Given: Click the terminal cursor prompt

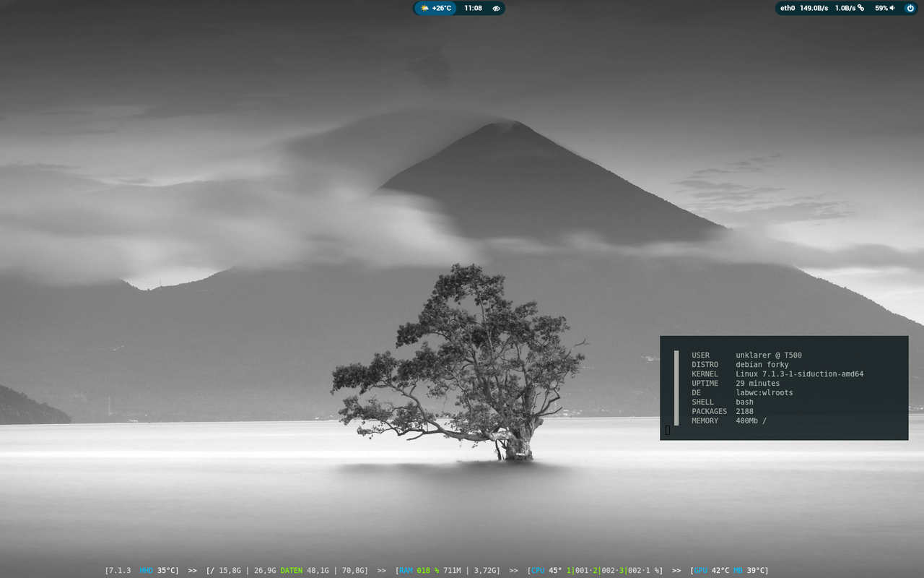Looking at the screenshot, I should (668, 430).
